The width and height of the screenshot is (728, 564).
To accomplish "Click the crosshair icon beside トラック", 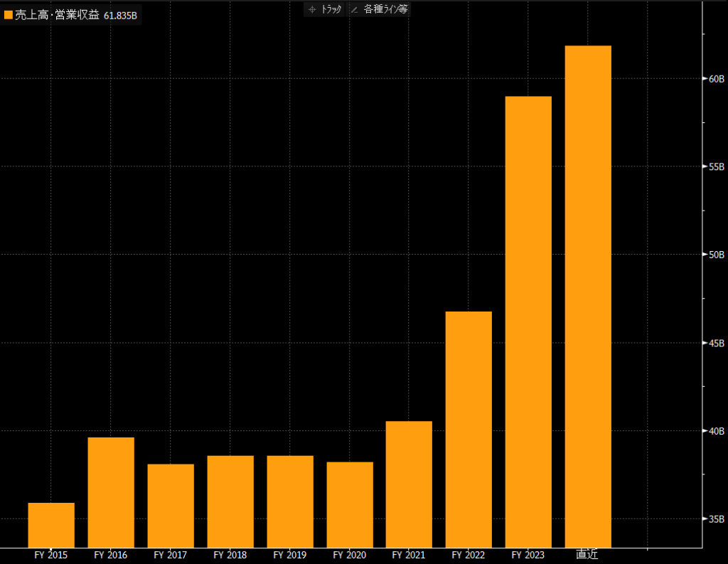I will pyautogui.click(x=312, y=10).
